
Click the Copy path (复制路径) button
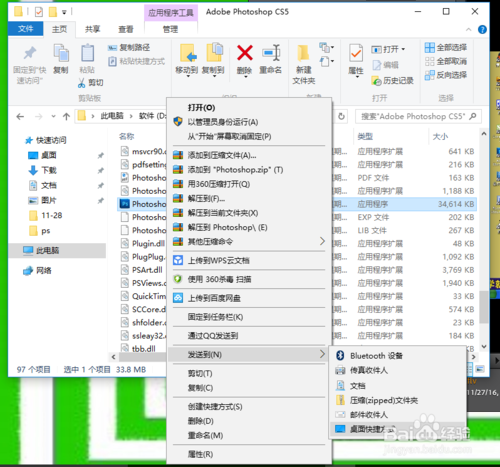tap(129, 48)
